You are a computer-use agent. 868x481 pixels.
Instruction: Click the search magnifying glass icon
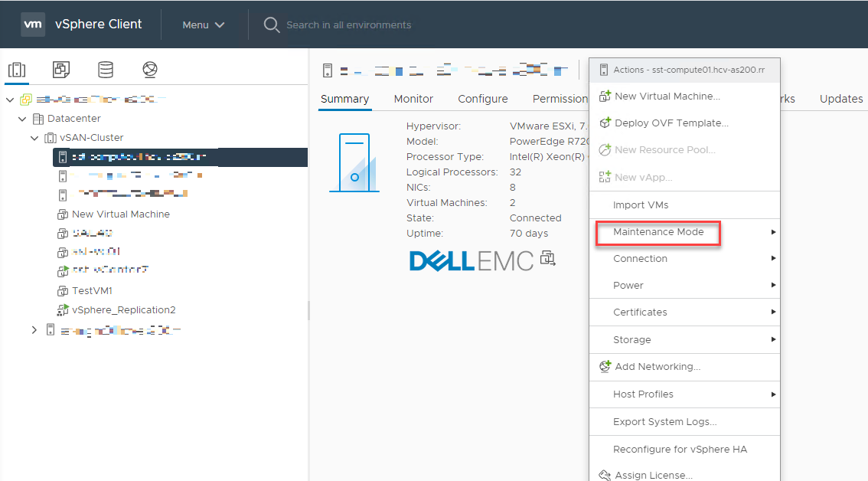(x=272, y=25)
